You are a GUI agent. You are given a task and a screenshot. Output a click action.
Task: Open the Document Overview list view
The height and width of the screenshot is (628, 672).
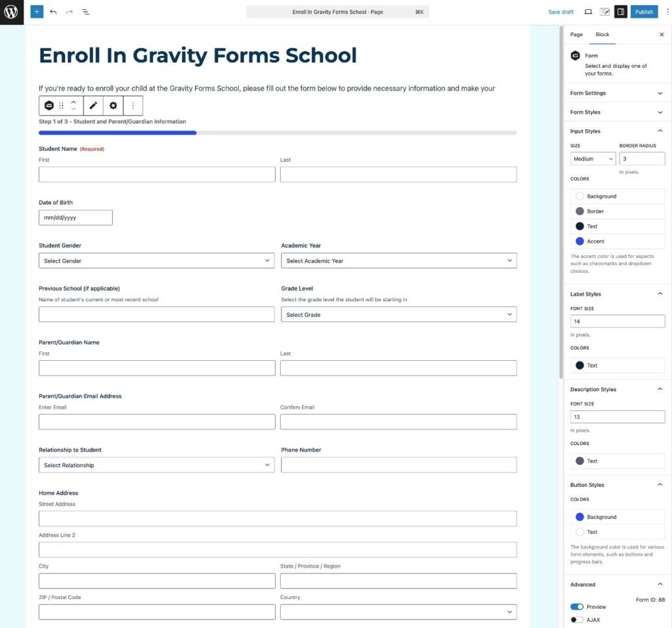(x=86, y=12)
